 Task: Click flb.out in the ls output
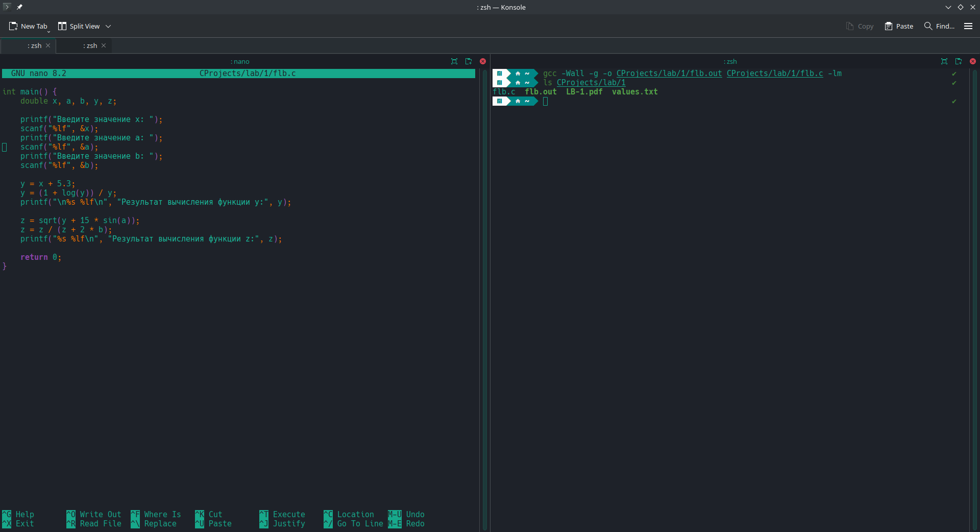coord(541,92)
